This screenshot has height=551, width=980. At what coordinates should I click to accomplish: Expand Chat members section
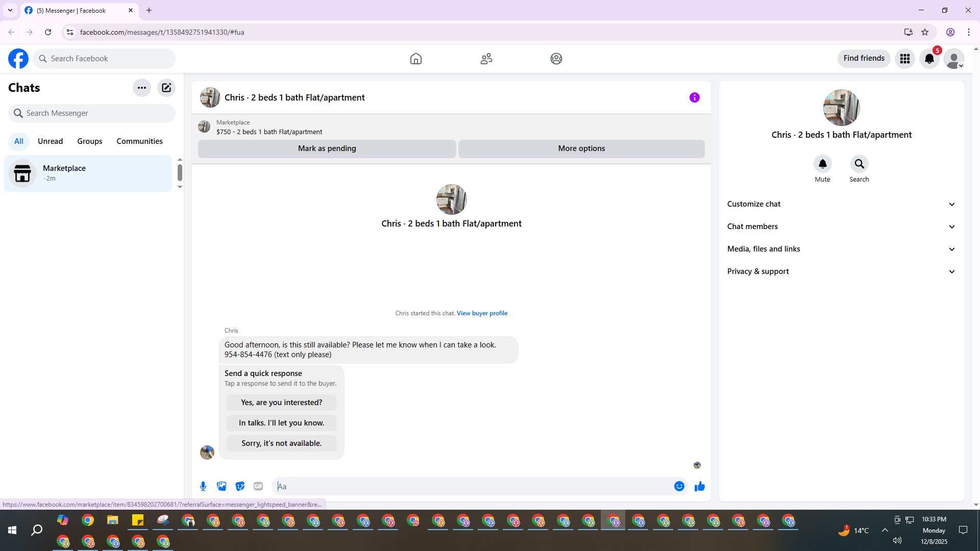[841, 227]
